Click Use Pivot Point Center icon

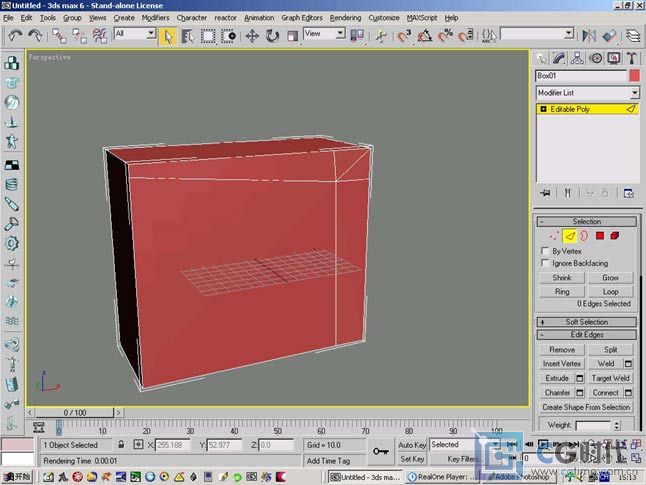pyautogui.click(x=357, y=36)
